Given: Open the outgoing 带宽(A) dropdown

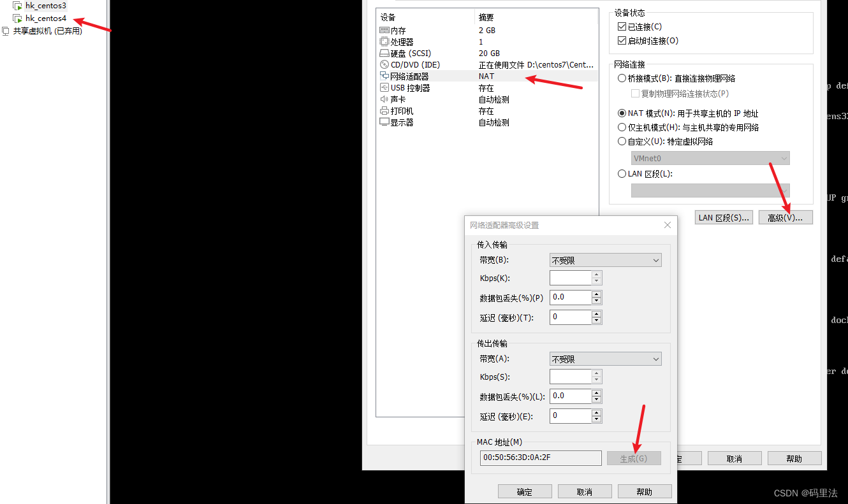Looking at the screenshot, I should [605, 359].
